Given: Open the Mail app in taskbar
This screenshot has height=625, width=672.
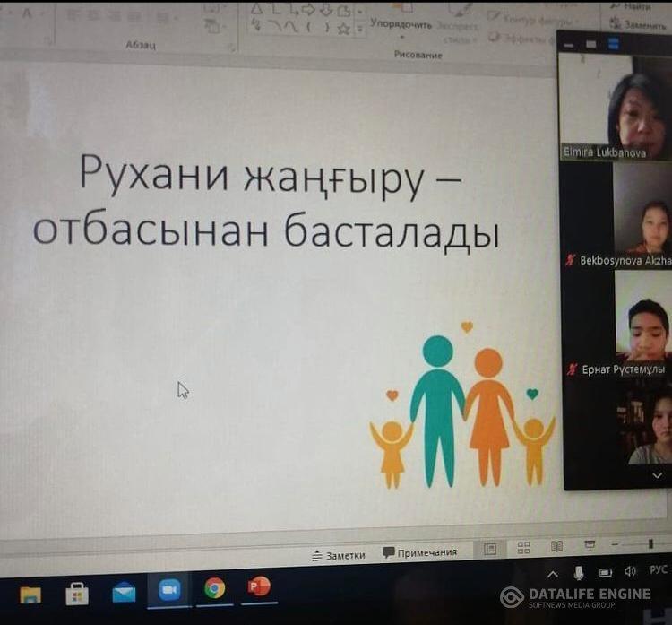Looking at the screenshot, I should pos(124,593).
